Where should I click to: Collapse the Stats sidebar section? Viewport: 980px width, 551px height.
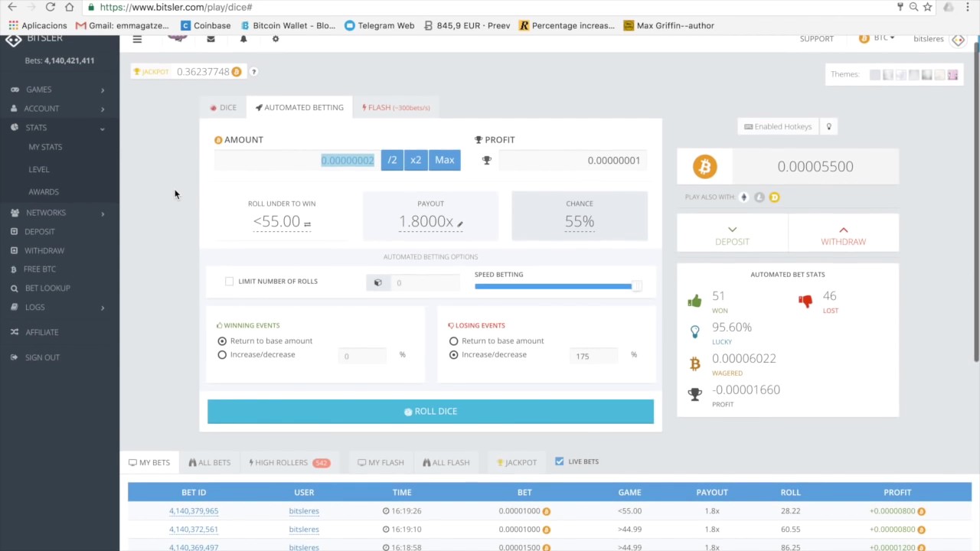coord(59,128)
